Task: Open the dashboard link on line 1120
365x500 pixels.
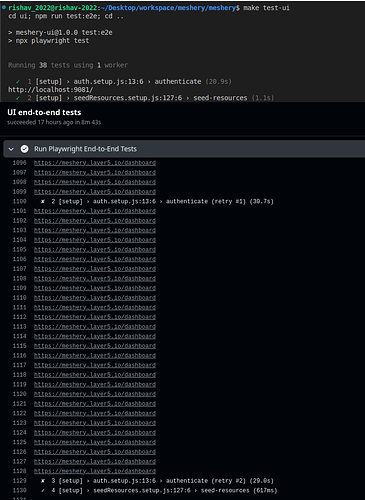Action: tap(95, 394)
